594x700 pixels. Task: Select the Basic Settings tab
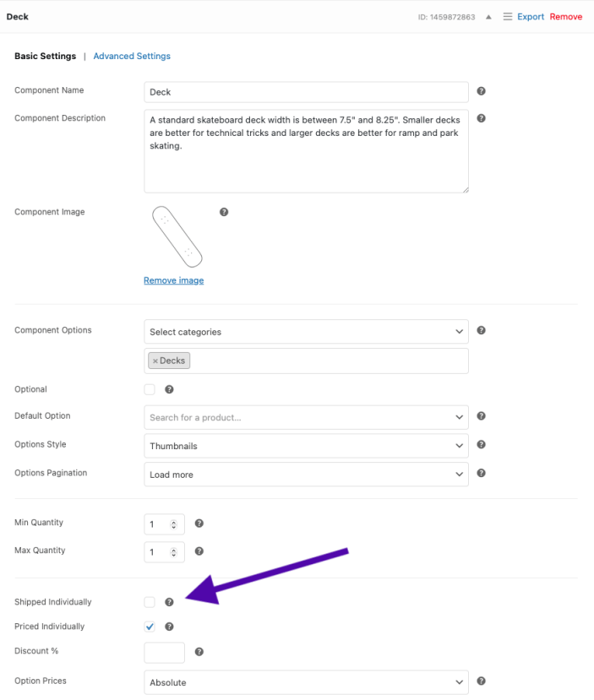click(x=45, y=57)
